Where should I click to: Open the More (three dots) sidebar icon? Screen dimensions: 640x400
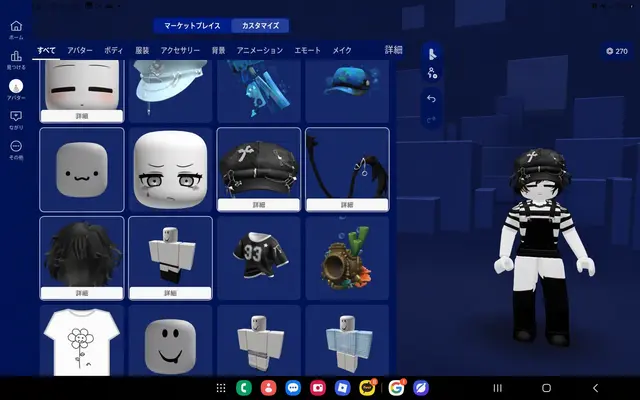click(x=16, y=146)
